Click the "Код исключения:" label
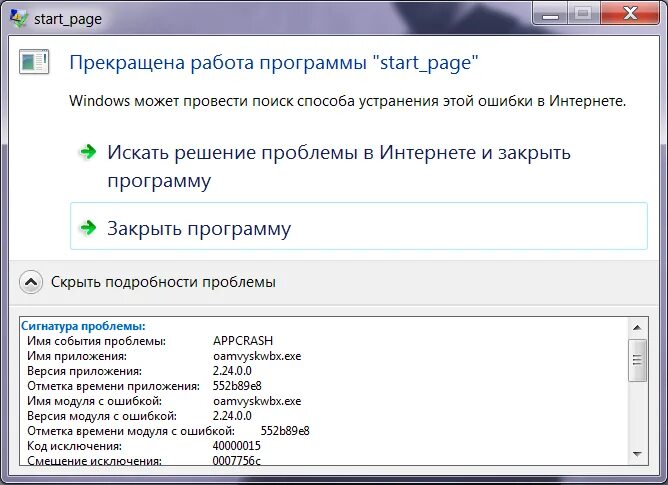The image size is (668, 485). point(74,446)
